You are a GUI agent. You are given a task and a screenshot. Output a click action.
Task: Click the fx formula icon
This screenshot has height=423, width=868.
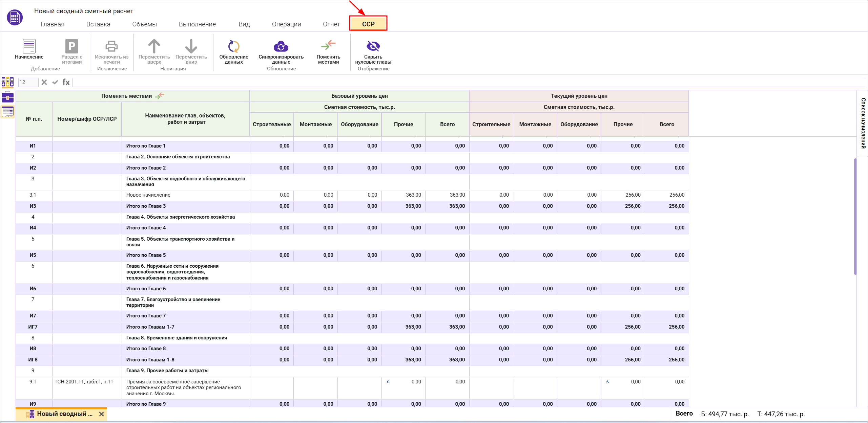(x=66, y=82)
